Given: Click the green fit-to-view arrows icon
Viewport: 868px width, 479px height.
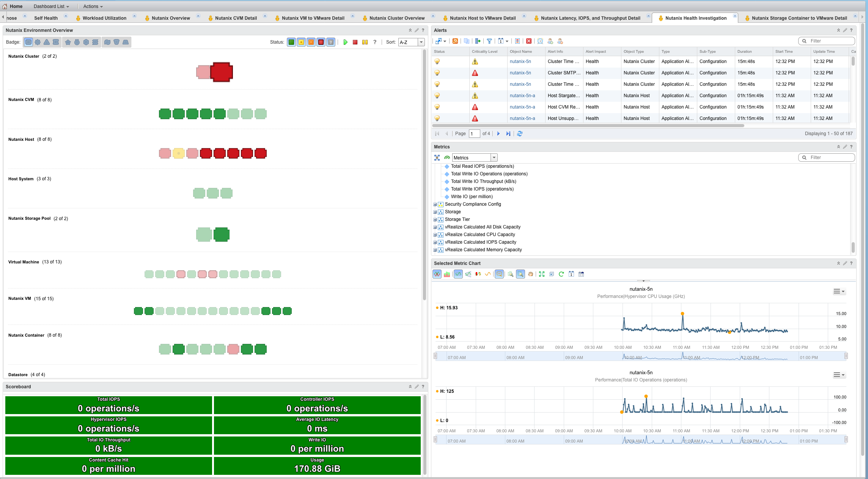Looking at the screenshot, I should point(542,274).
